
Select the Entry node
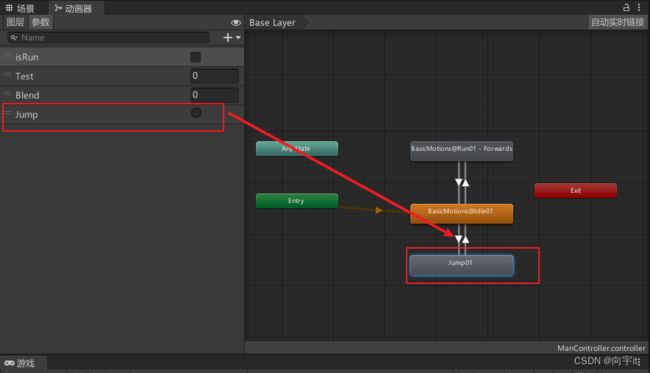coord(297,201)
